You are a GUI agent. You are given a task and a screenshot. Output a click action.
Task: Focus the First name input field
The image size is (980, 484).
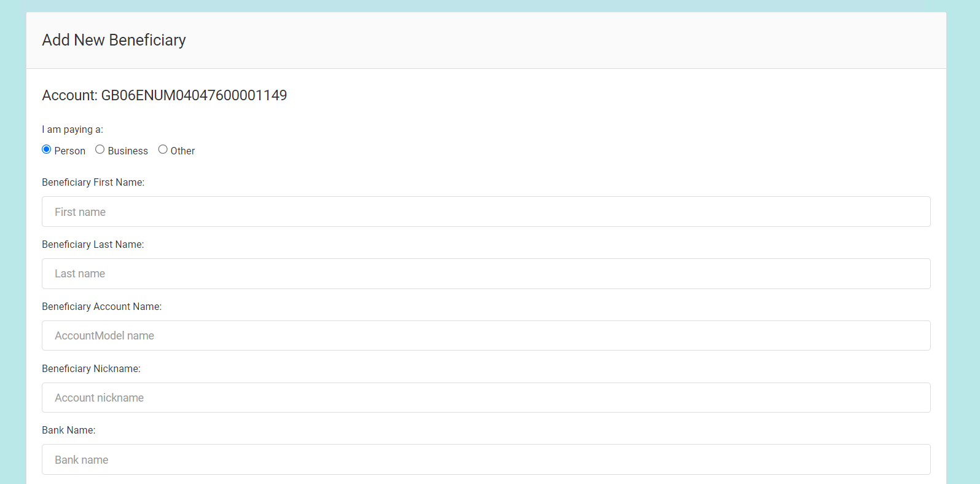coord(485,212)
